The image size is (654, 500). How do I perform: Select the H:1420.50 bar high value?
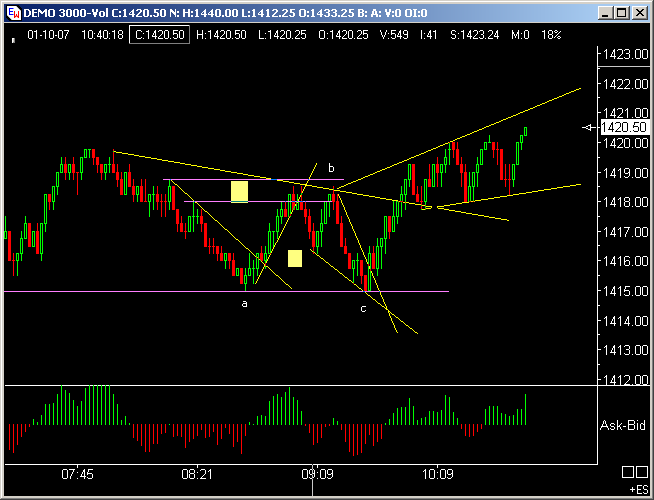pyautogui.click(x=221, y=35)
